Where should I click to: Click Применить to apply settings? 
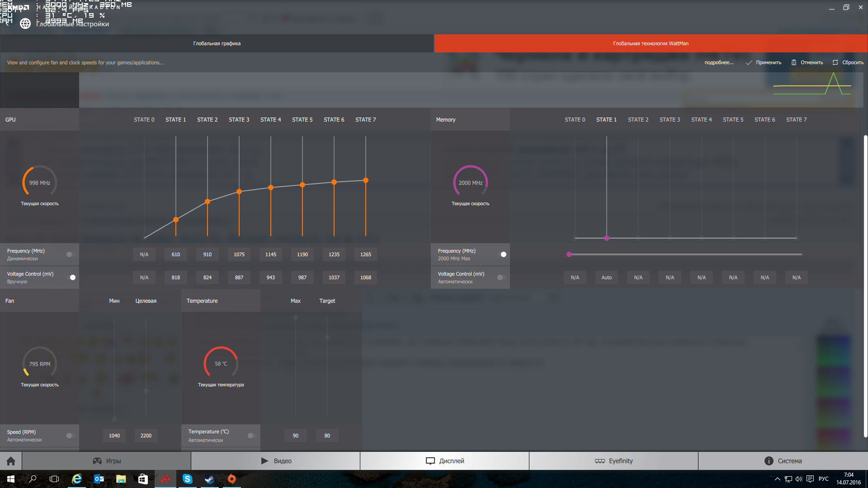pos(764,62)
